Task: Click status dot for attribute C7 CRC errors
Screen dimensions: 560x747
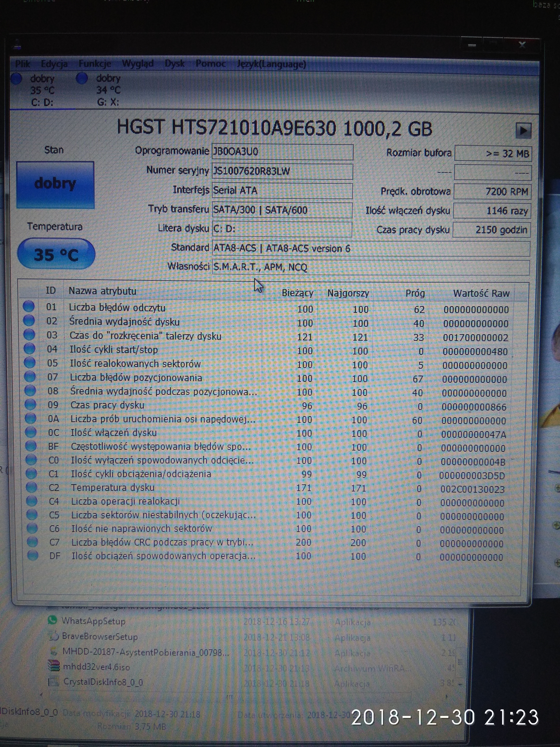Action: [x=32, y=542]
